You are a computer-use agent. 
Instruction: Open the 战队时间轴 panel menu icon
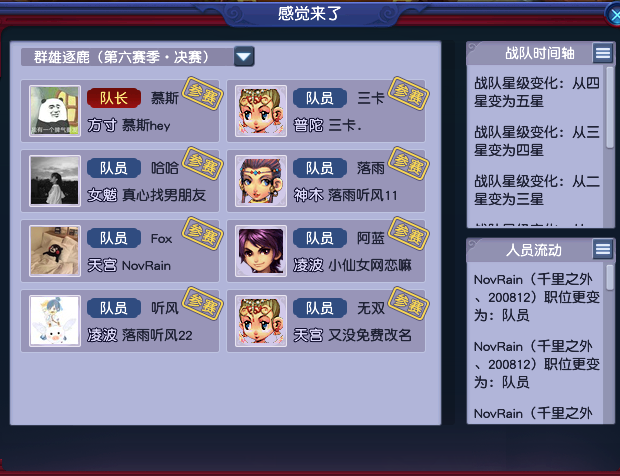point(603,53)
